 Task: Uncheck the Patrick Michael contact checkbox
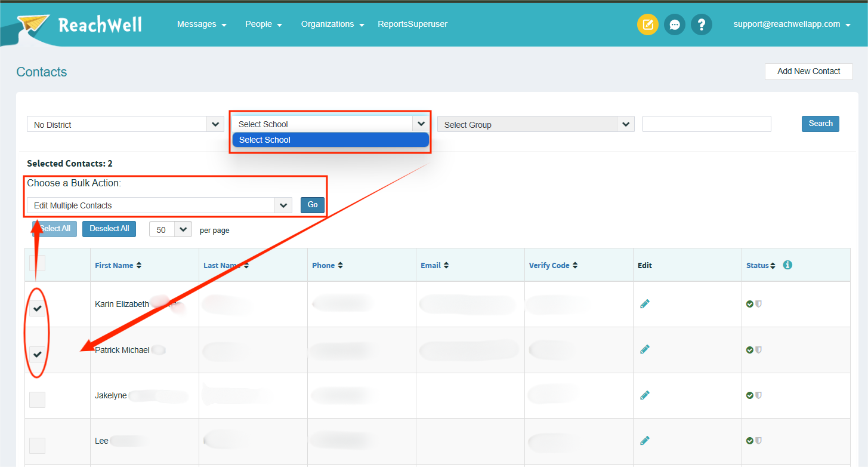tap(38, 354)
